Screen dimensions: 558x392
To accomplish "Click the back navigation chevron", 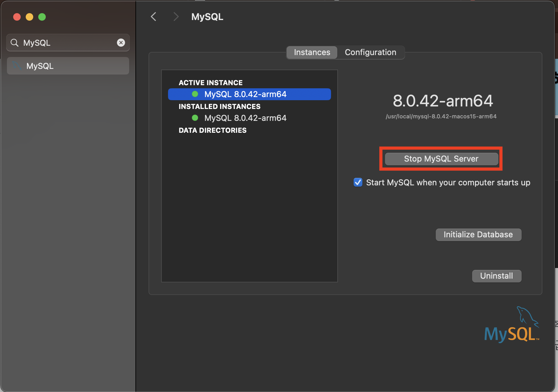I will click(x=153, y=17).
